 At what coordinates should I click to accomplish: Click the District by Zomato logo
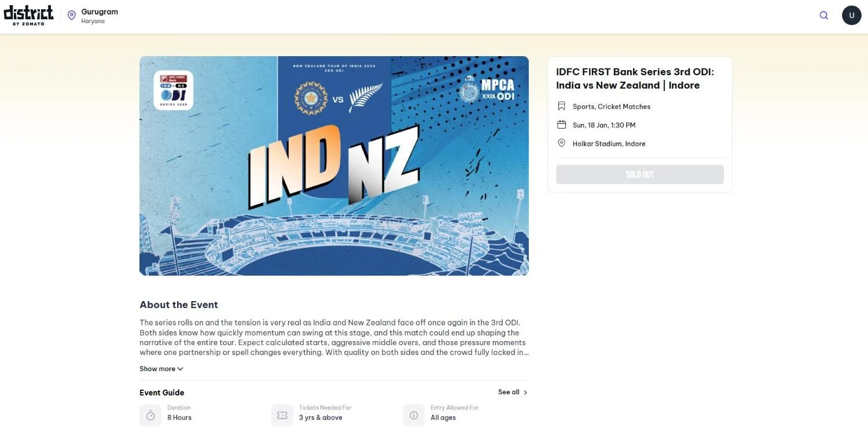point(28,14)
